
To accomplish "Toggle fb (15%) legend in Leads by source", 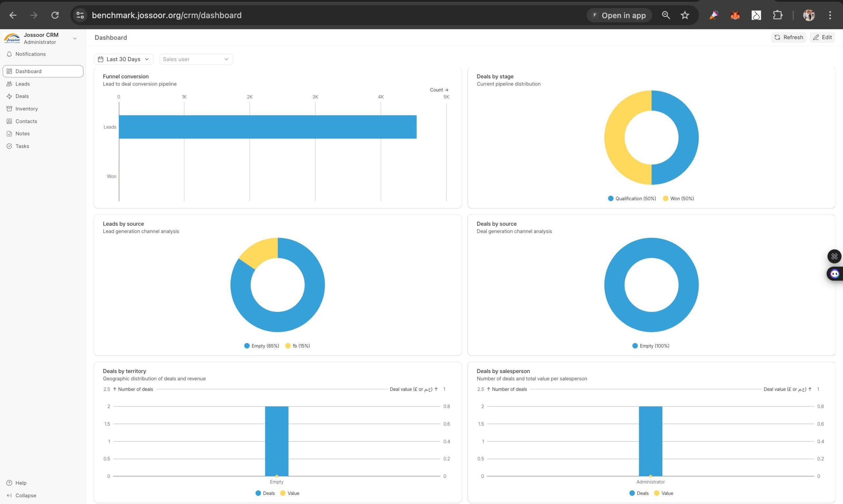I will pyautogui.click(x=297, y=346).
